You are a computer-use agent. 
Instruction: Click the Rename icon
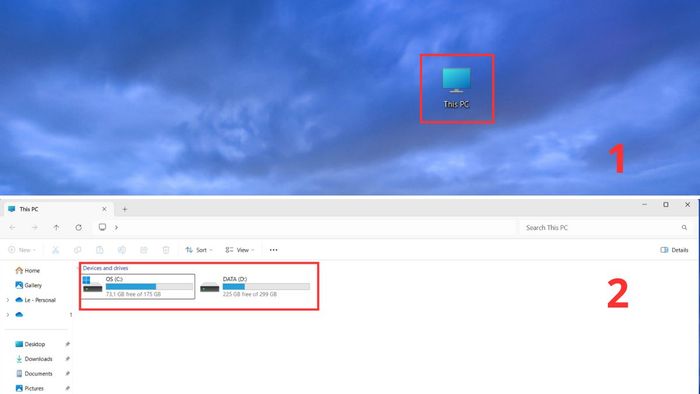pyautogui.click(x=121, y=250)
